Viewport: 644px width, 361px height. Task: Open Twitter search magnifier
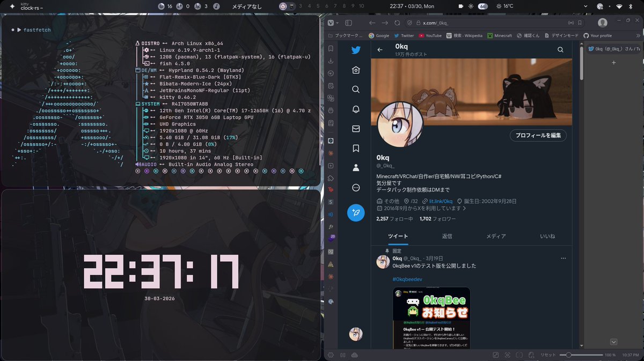click(x=355, y=89)
